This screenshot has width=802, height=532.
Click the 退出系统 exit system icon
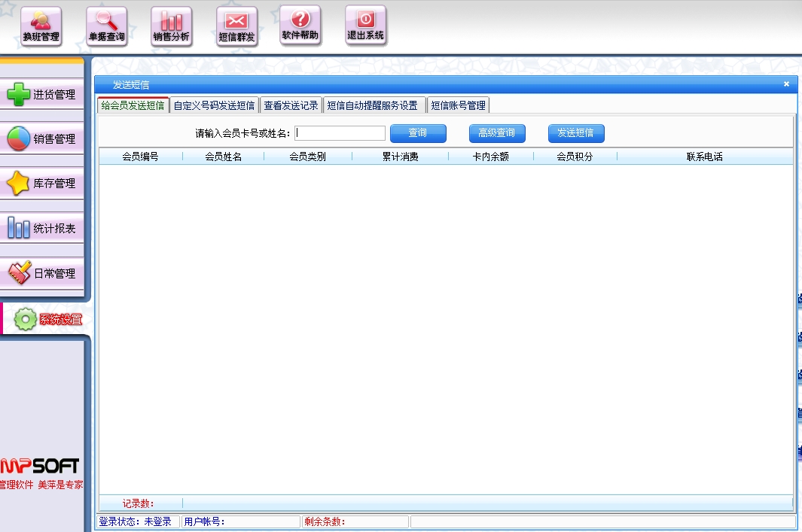pyautogui.click(x=365, y=26)
